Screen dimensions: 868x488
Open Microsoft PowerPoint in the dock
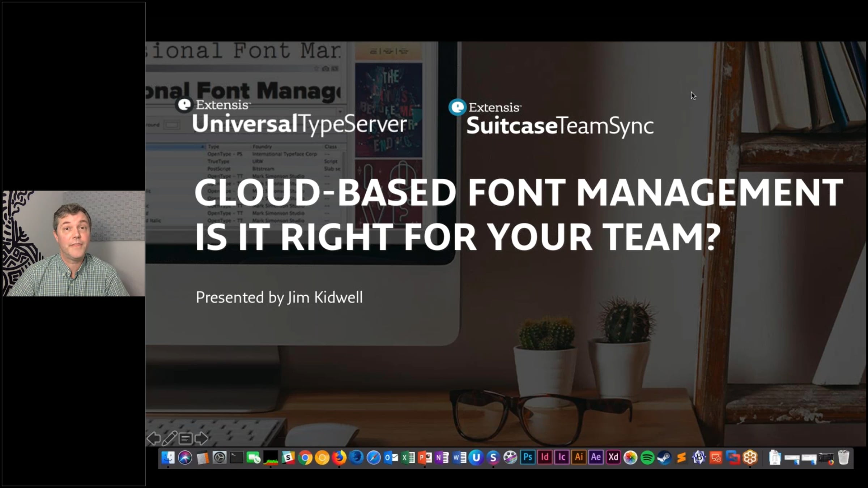[425, 458]
